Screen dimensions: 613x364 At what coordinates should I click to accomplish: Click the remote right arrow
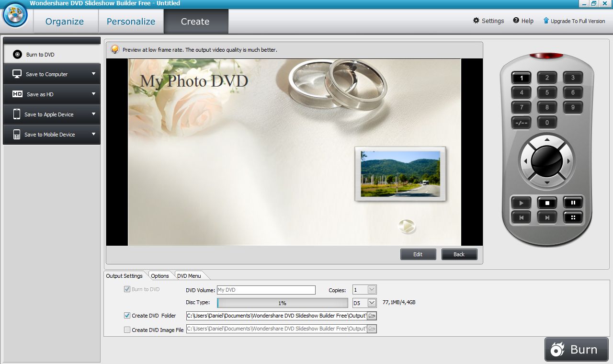(569, 161)
